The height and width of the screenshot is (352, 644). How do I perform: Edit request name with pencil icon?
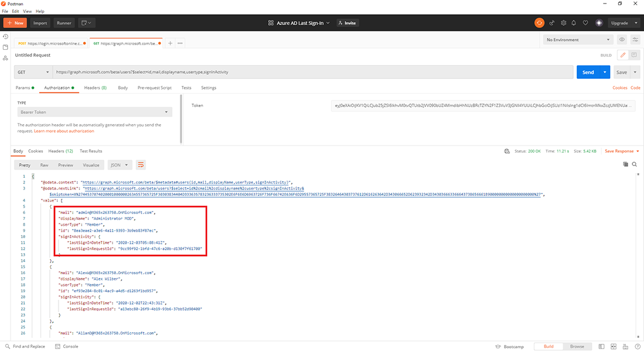pos(623,55)
